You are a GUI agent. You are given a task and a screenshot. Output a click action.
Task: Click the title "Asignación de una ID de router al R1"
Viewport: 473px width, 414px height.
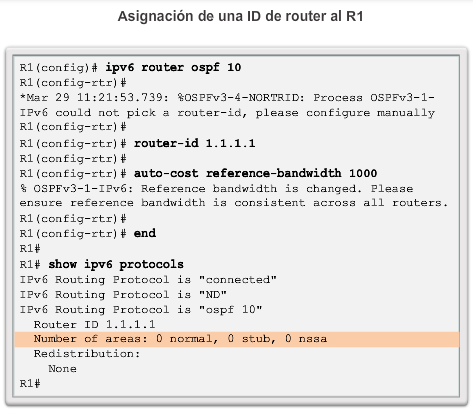[240, 17]
